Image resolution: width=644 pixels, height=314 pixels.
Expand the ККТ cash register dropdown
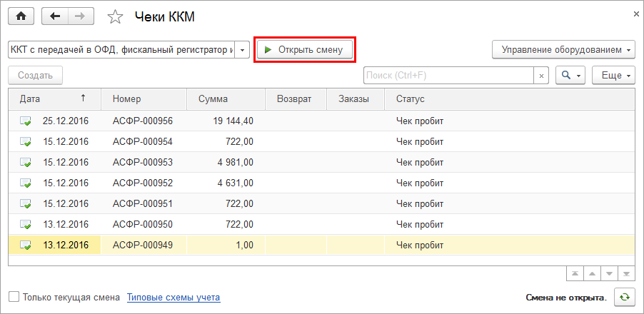[243, 50]
